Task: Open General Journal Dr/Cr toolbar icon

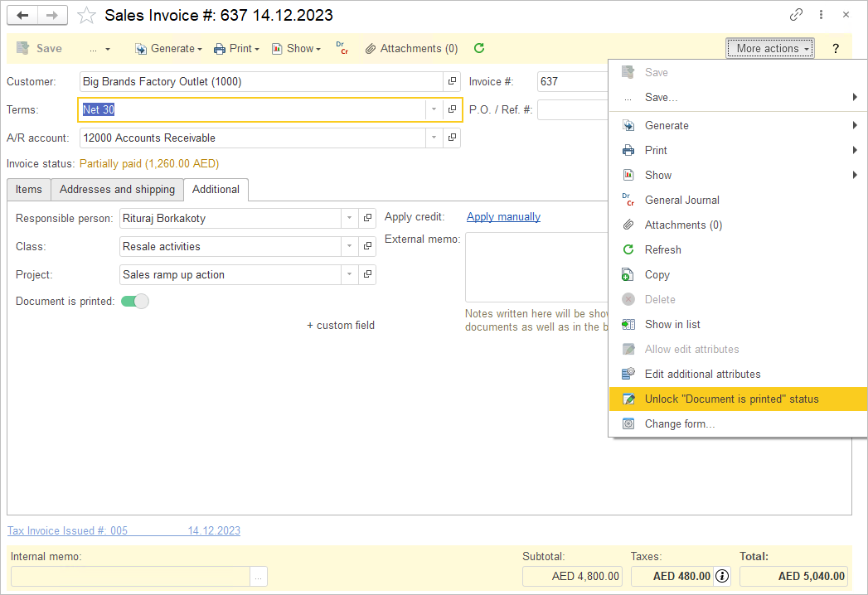Action: (x=341, y=48)
